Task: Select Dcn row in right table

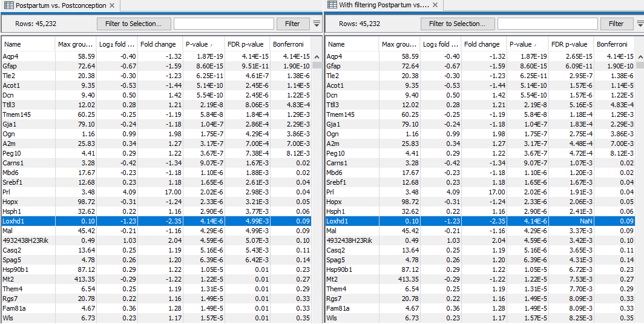Action: coord(480,96)
